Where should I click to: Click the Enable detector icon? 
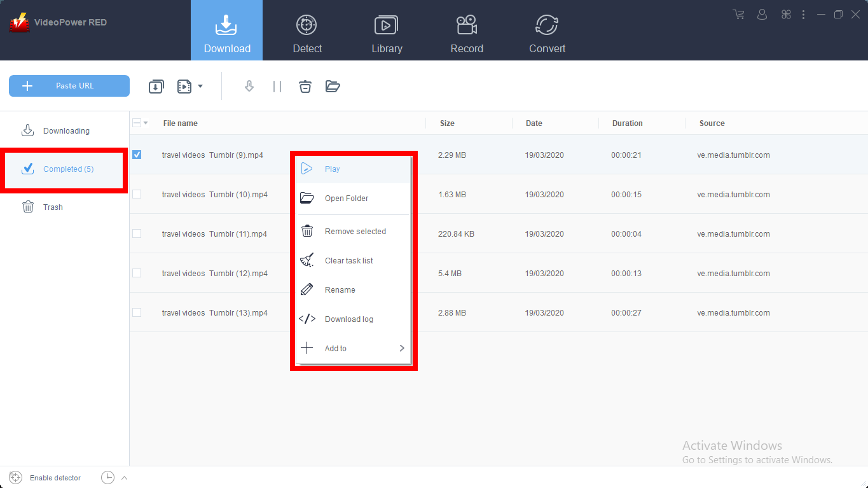(17, 478)
